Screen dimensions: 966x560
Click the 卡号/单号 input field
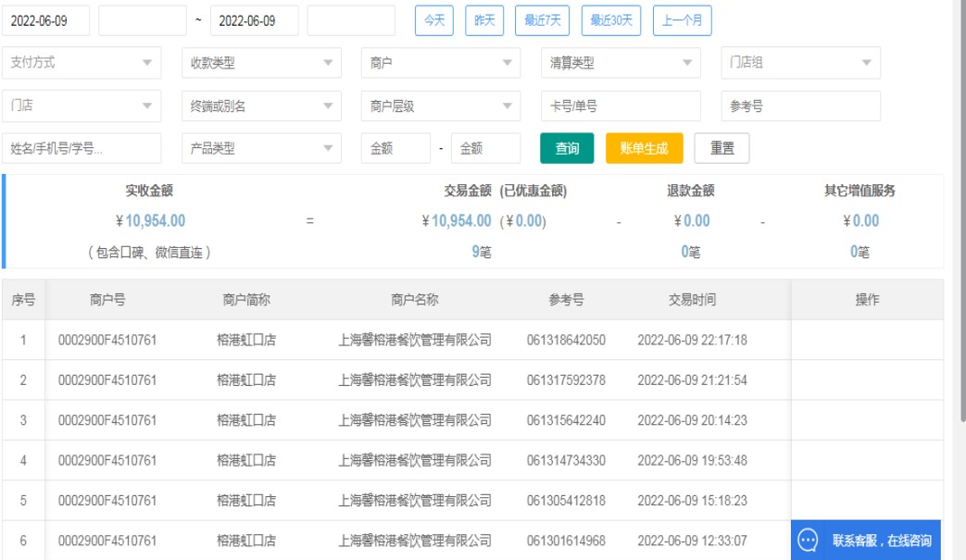coord(621,106)
